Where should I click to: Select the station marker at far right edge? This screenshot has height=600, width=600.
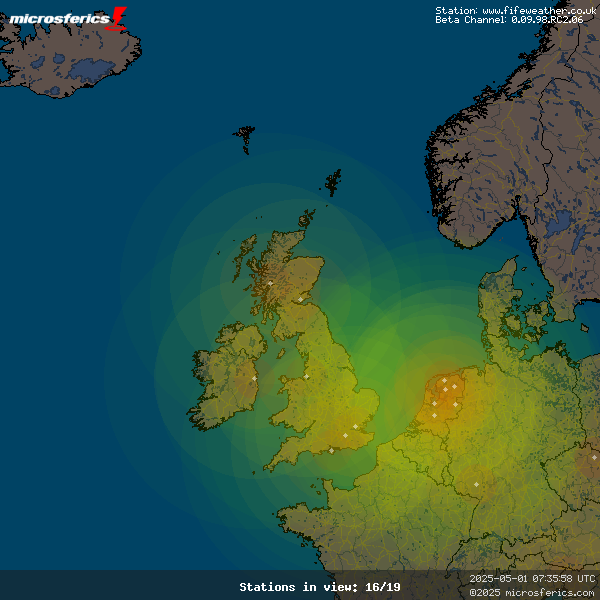point(594,458)
